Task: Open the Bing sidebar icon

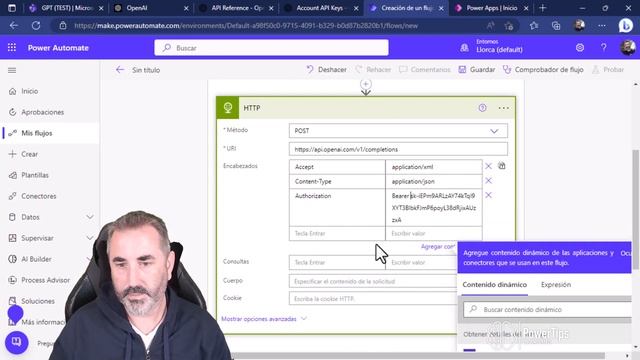Action: 625,26
